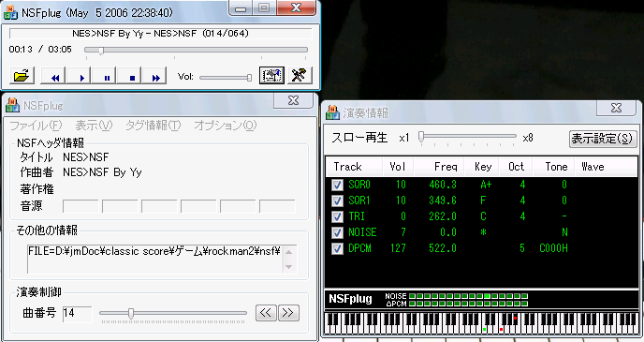Click the song title display bar
644x342 pixels.
pos(161,34)
